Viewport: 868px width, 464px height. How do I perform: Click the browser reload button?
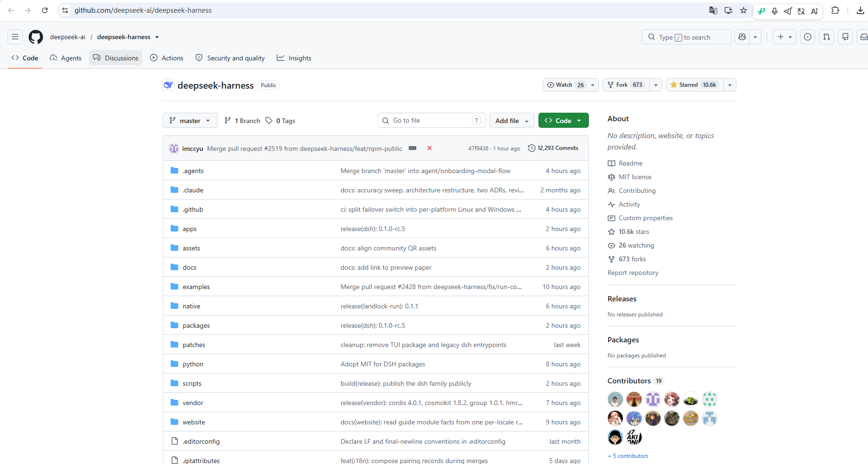pyautogui.click(x=45, y=10)
